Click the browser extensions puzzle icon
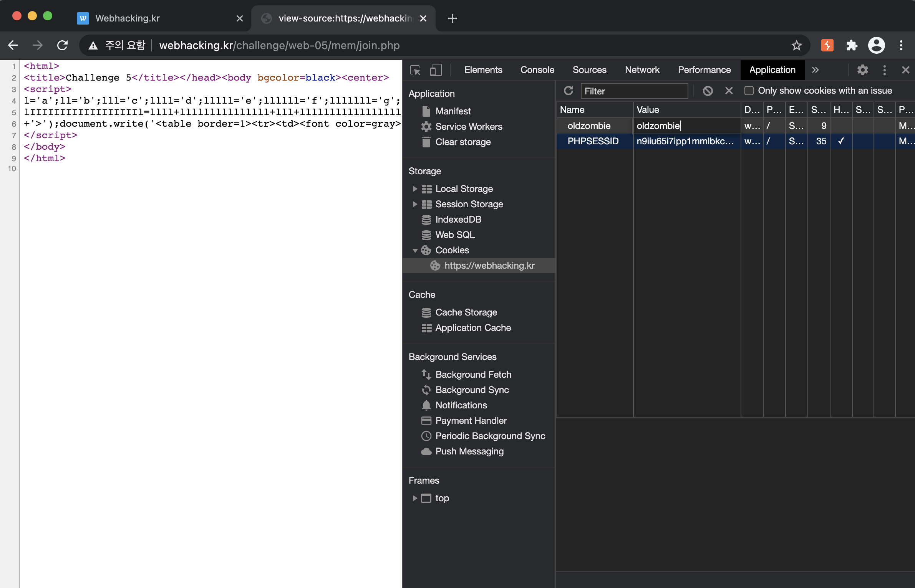The width and height of the screenshot is (915, 588). click(x=852, y=45)
